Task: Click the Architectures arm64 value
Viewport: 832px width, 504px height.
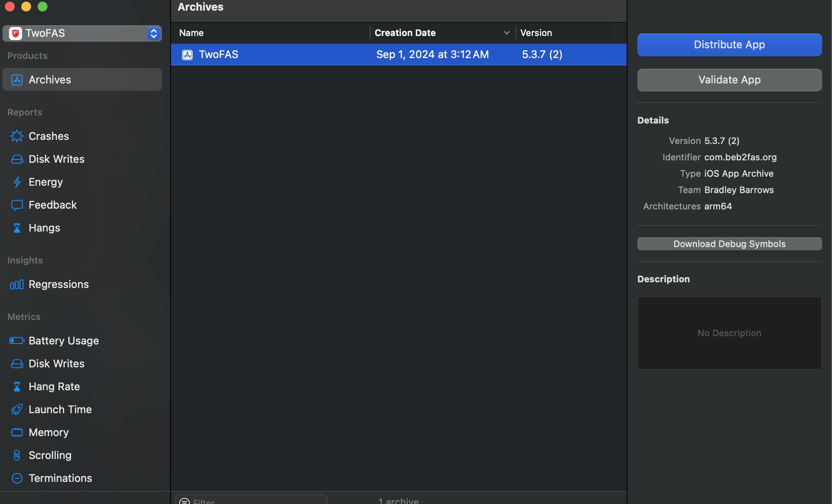Action: 718,206
